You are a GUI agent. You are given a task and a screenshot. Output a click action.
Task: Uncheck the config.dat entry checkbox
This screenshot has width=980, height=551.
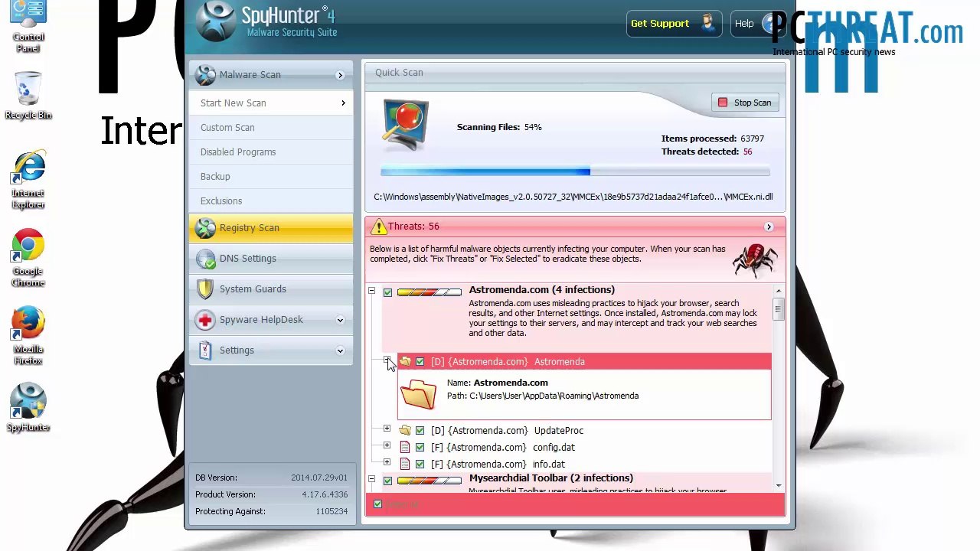pyautogui.click(x=420, y=448)
